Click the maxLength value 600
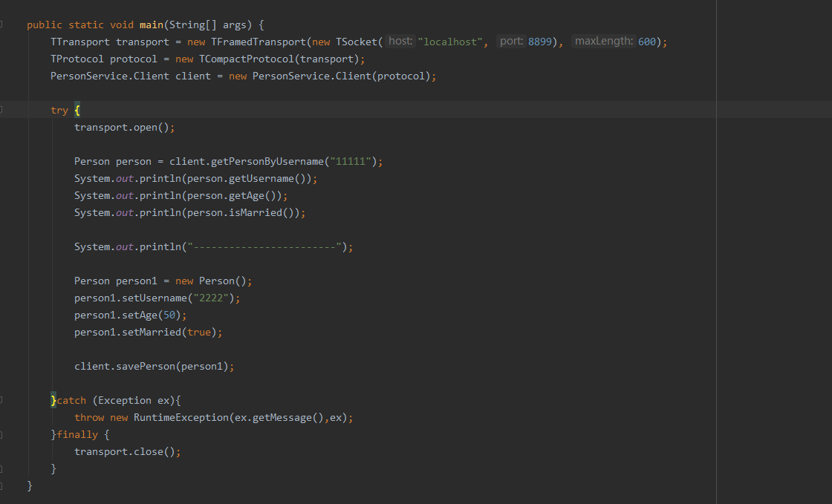Screen dimensions: 832x504 [647, 42]
